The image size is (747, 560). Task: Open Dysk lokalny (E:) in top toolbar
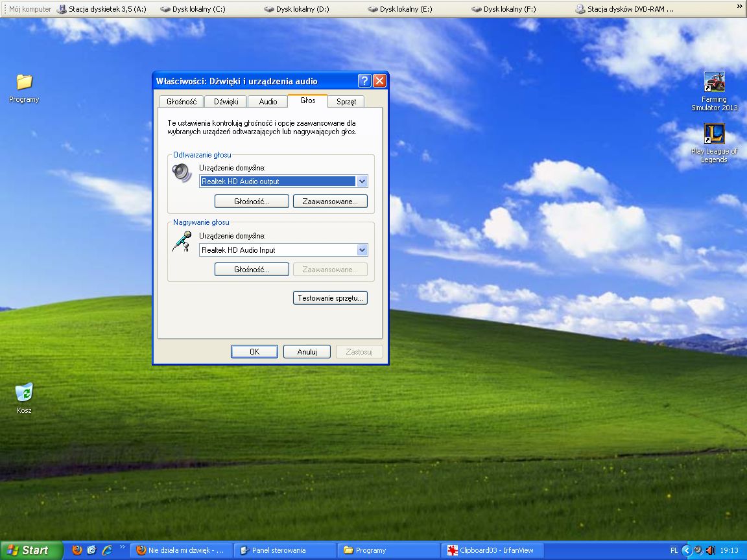click(400, 9)
